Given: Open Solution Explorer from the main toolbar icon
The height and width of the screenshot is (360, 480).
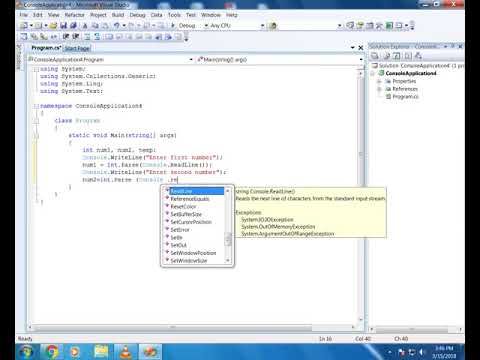Looking at the screenshot, I should pos(350,25).
